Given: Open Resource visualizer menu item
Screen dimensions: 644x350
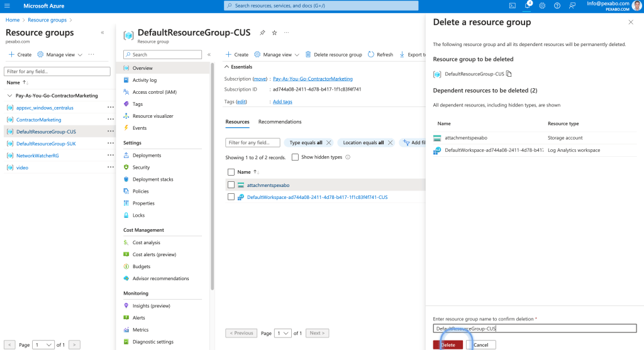Looking at the screenshot, I should (153, 116).
